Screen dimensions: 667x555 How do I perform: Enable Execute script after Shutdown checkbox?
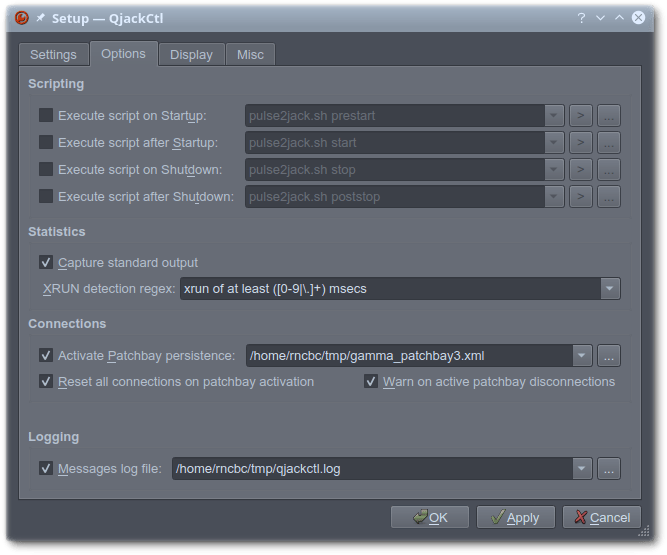pos(46,196)
